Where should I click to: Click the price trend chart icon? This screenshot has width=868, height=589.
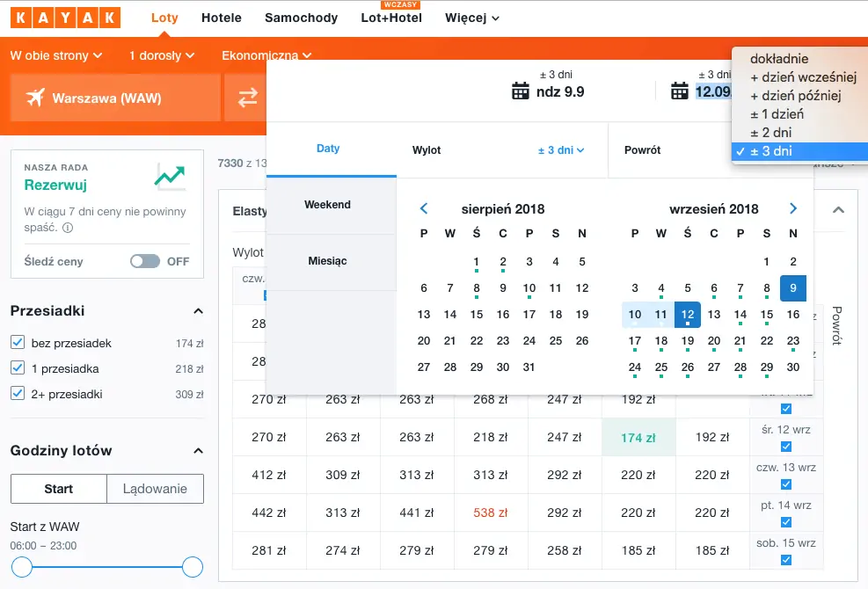(170, 177)
